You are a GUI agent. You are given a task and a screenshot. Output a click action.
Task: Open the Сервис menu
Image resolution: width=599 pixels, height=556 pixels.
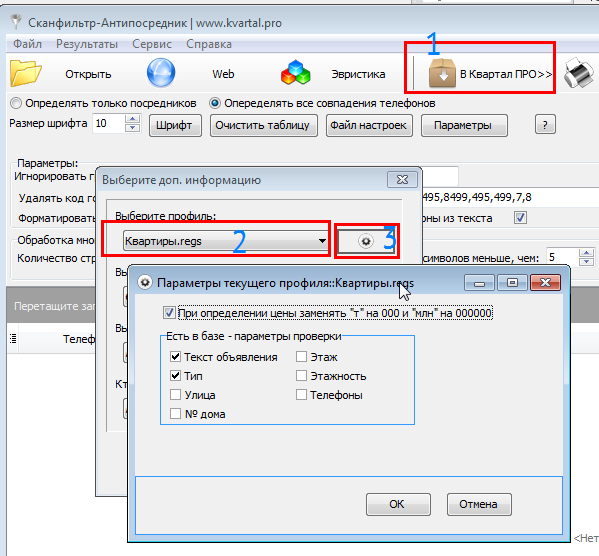tap(152, 44)
